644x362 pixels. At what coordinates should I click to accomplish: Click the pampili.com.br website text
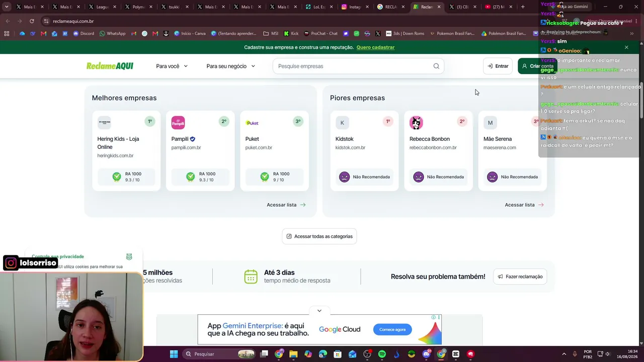(x=186, y=148)
